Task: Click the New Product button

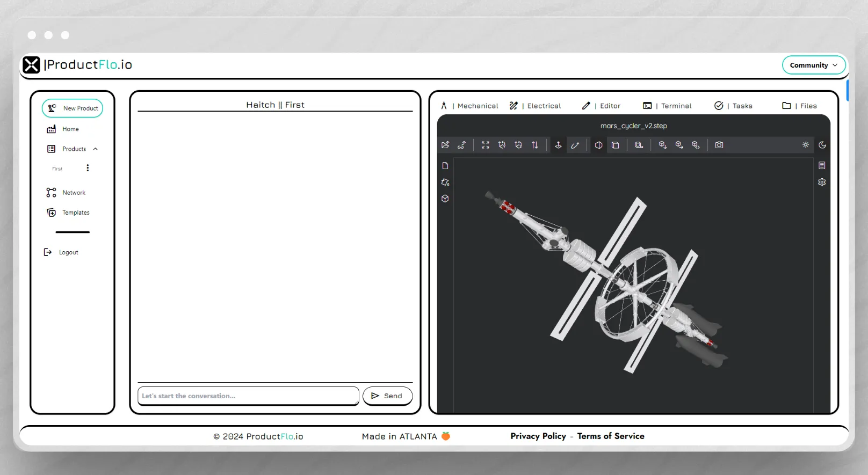Action: click(73, 108)
